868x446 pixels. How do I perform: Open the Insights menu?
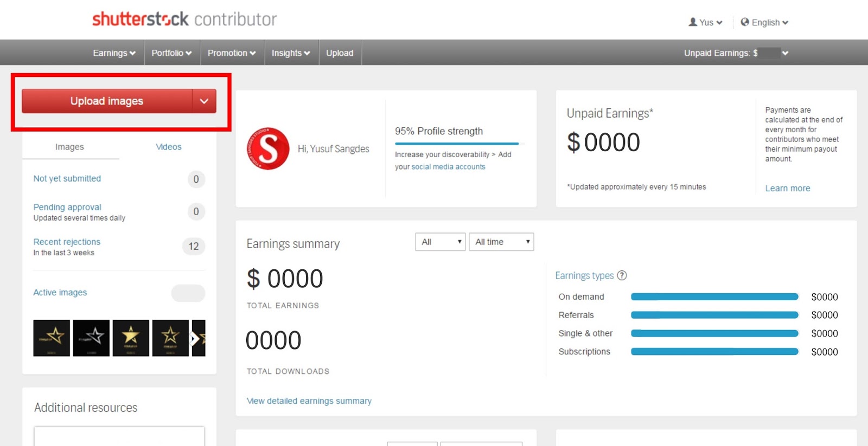pyautogui.click(x=291, y=53)
